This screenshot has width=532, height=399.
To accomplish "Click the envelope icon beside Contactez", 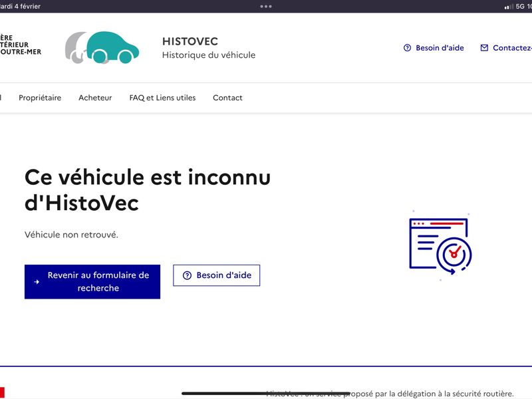I will pos(484,48).
